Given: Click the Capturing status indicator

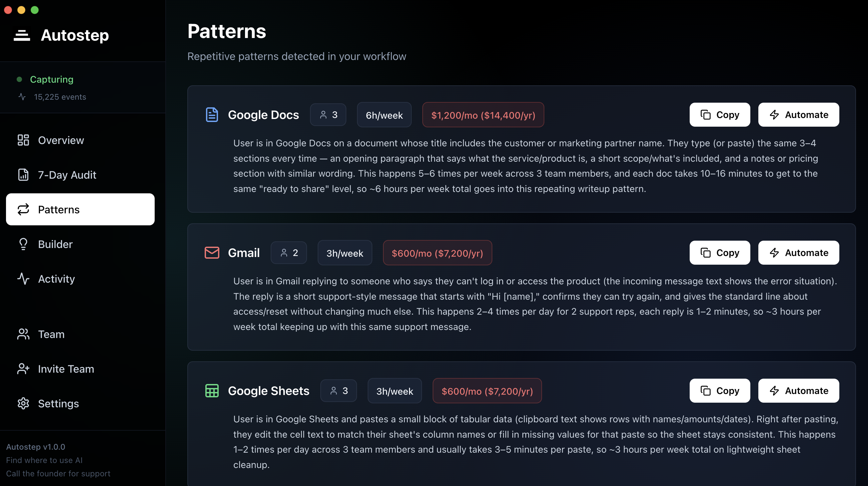Looking at the screenshot, I should 51,79.
